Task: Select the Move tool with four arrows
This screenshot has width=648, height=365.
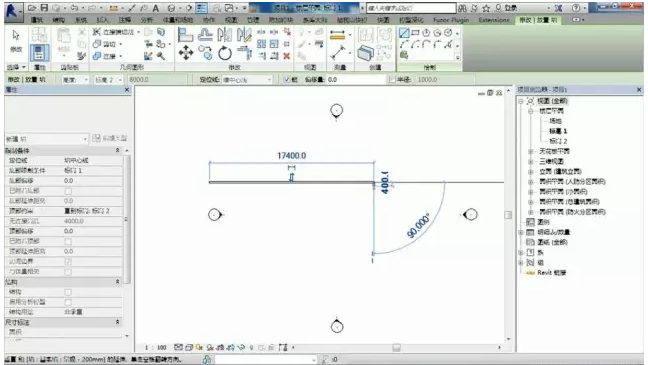Action: point(186,53)
